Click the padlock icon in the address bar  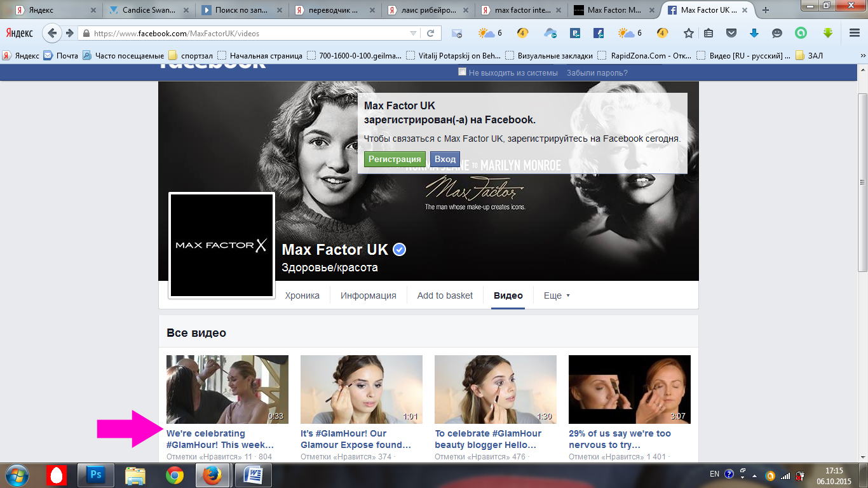[86, 33]
